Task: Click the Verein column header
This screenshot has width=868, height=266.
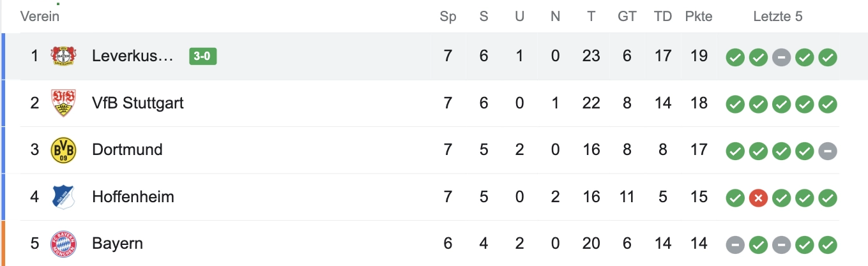Action: [x=40, y=17]
